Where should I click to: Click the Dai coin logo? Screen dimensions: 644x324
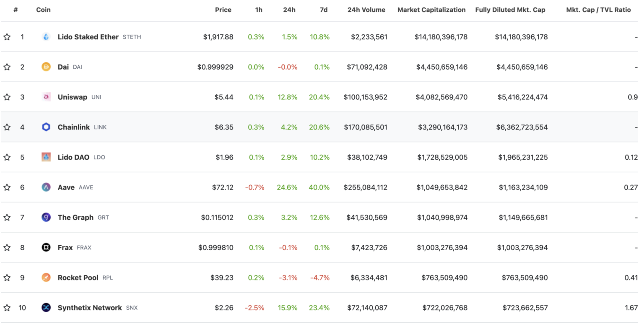click(46, 67)
